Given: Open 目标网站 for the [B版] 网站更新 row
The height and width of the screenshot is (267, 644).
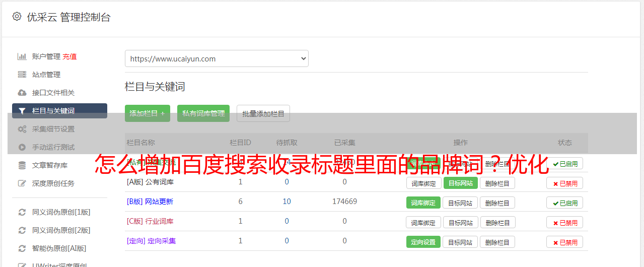Looking at the screenshot, I should click(460, 203).
